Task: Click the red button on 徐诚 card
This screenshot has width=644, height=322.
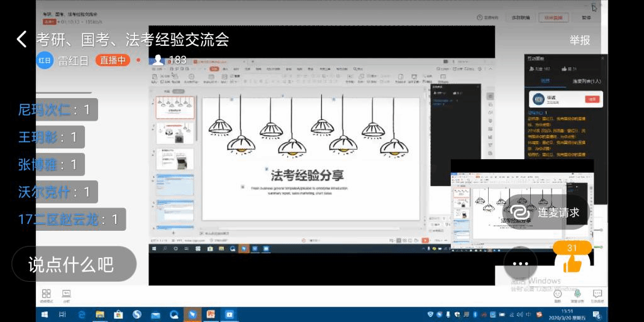Action: pyautogui.click(x=591, y=99)
